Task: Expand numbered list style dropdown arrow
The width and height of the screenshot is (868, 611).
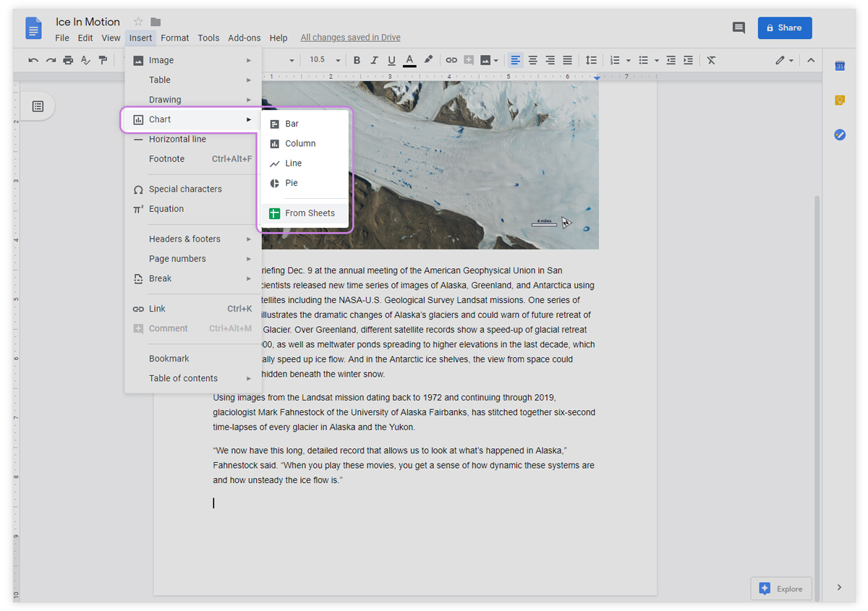Action: pyautogui.click(x=628, y=61)
